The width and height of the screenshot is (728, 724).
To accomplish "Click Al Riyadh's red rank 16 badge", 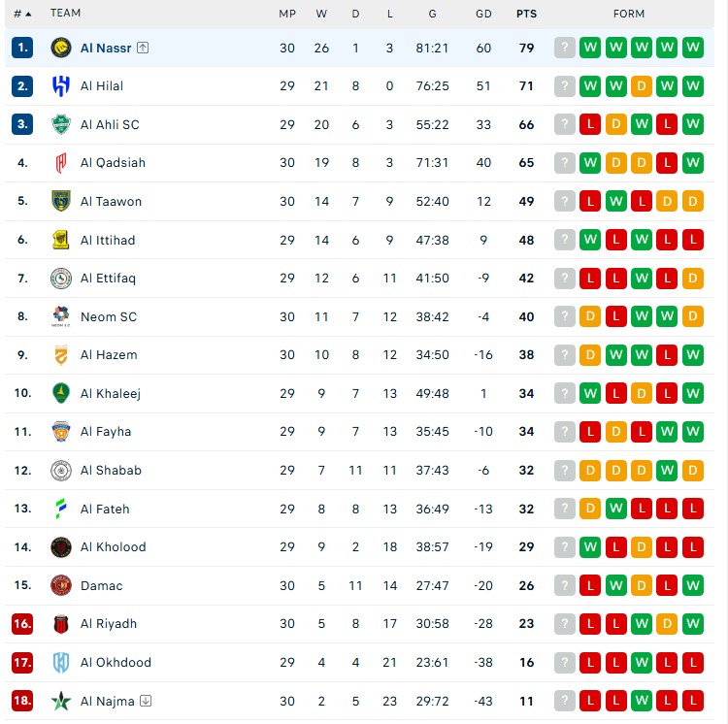I will [x=23, y=624].
